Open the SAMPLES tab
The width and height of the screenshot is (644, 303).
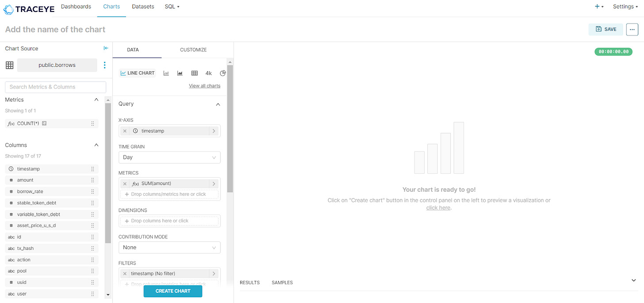tap(282, 283)
